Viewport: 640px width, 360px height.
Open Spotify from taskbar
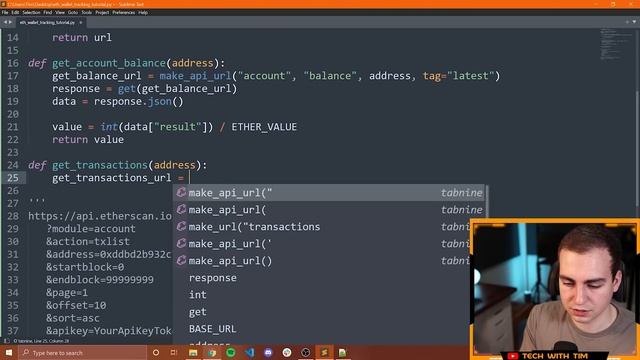231,353
